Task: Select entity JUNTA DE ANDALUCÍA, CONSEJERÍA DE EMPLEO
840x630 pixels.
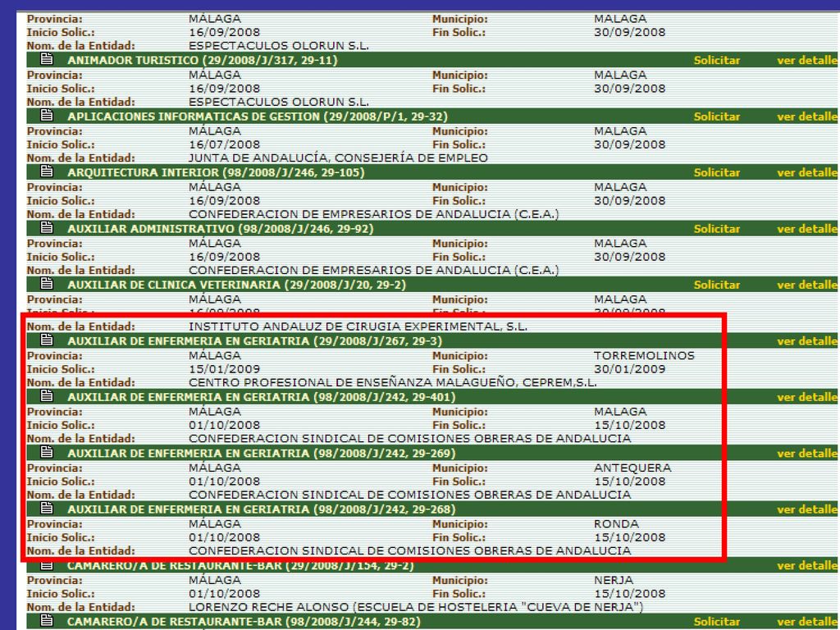Action: click(x=338, y=158)
